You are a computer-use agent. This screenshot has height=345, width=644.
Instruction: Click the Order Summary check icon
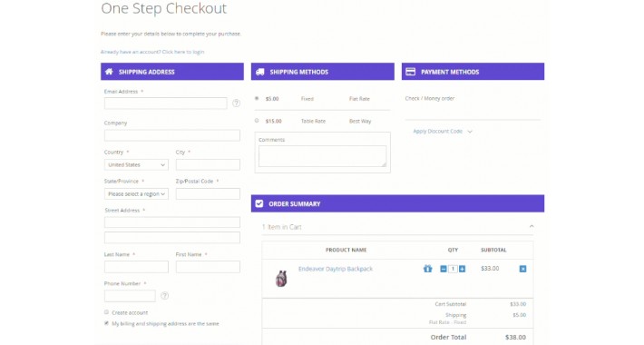(x=259, y=203)
